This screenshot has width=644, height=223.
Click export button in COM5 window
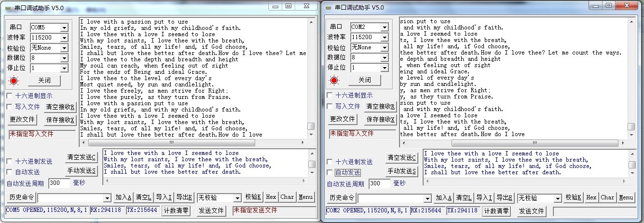184,197
